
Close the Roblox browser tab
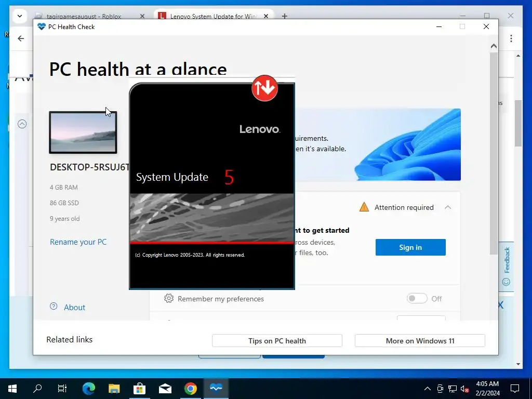142,16
